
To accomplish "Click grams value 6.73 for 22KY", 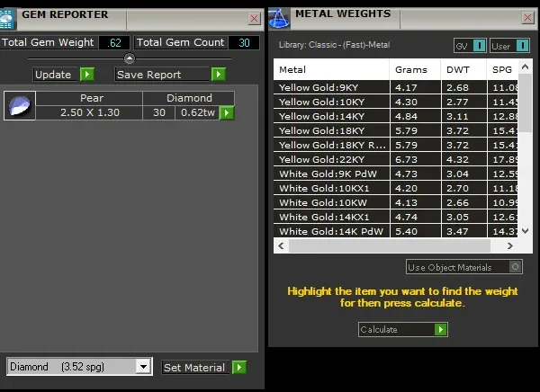I will pos(407,160).
